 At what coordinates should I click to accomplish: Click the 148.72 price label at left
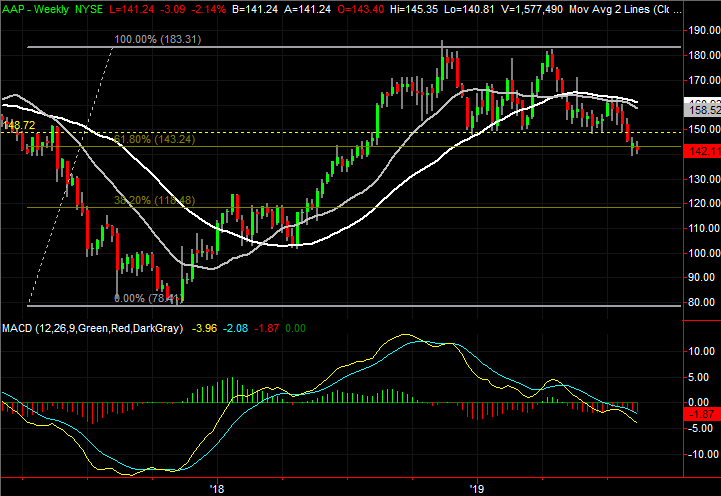[18, 125]
